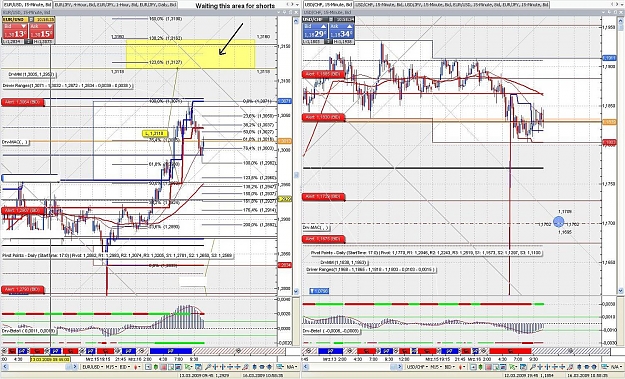Click the blue circle marker on USD/CHF chart
Screen dimensions: 625x379
pos(559,222)
